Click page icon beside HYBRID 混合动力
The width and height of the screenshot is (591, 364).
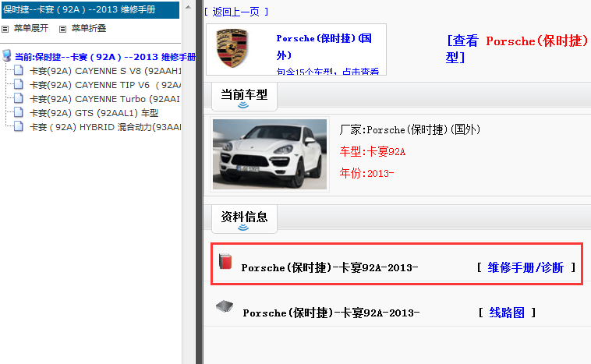click(x=19, y=126)
